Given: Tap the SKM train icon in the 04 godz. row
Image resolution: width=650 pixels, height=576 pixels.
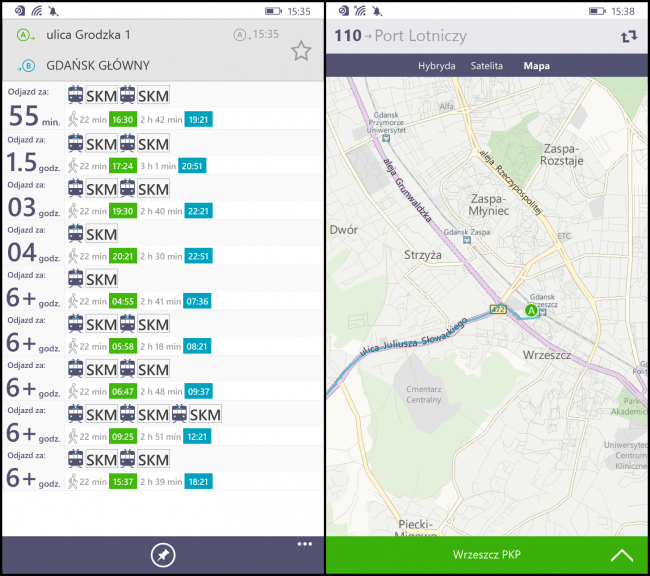Looking at the screenshot, I should coord(75,233).
